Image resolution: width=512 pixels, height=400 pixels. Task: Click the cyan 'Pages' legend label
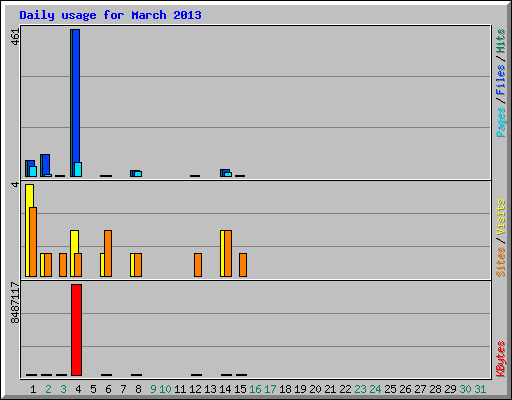501,122
